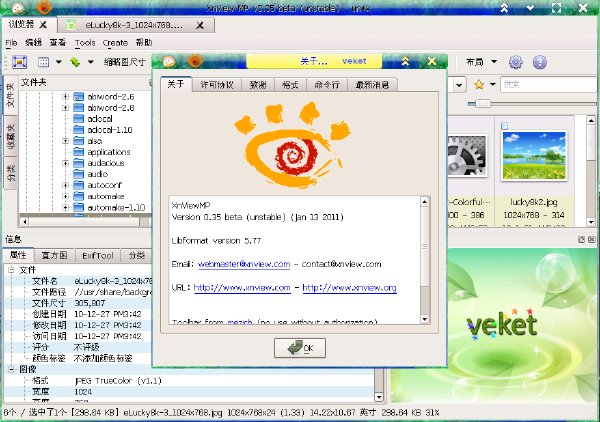This screenshot has height=422, width=600.
Task: Open the 编辑 menu
Action: pos(33,42)
